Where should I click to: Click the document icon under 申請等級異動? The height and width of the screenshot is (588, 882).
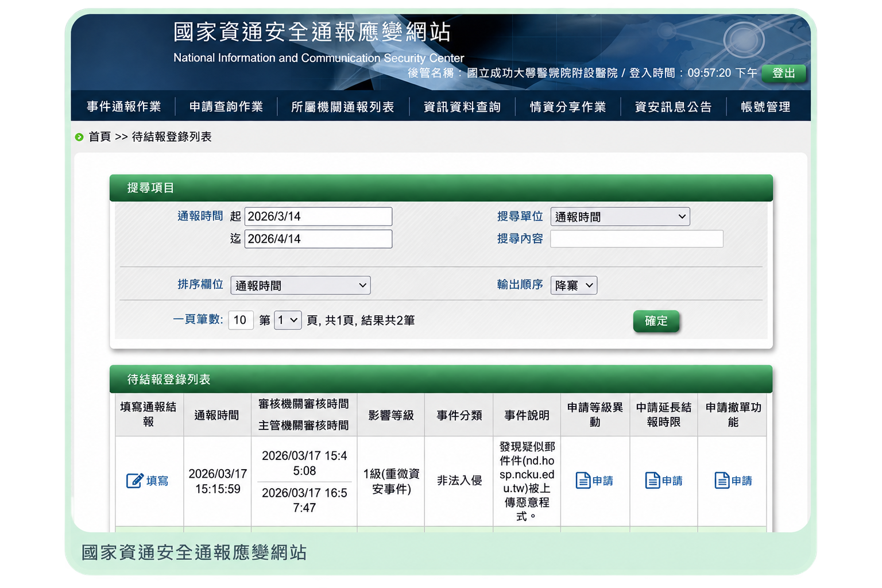tap(583, 481)
